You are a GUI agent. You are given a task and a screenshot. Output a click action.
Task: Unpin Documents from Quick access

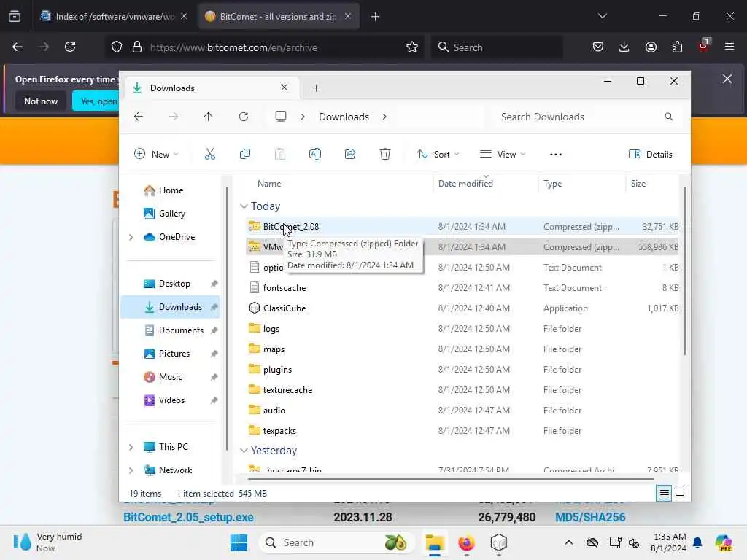tap(214, 330)
